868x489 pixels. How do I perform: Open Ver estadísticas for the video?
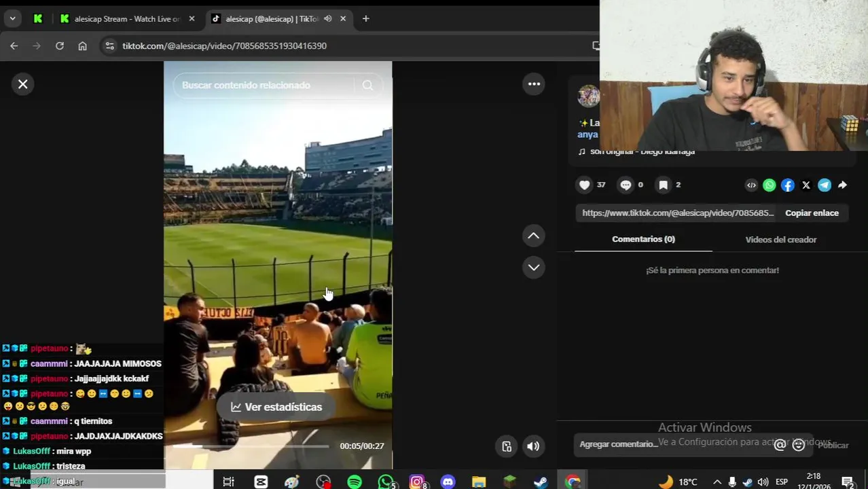(276, 407)
